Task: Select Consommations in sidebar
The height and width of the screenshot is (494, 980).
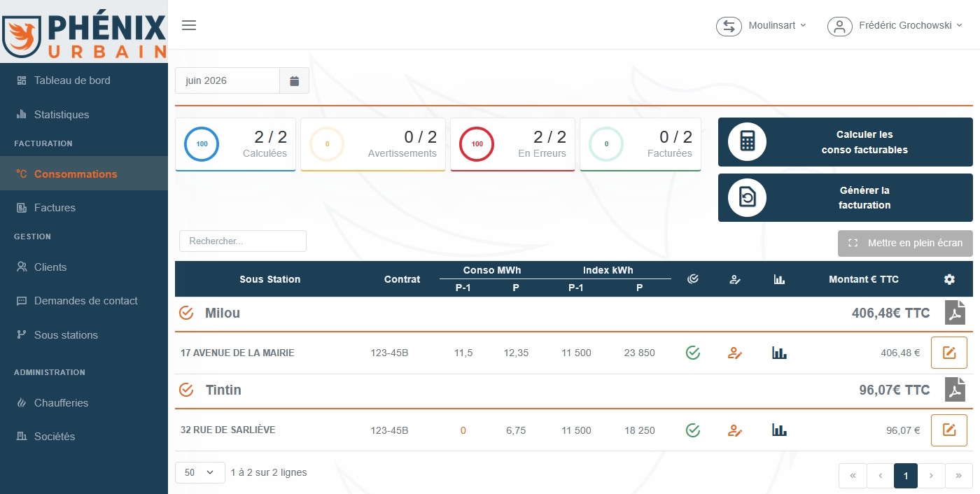Action: pyautogui.click(x=84, y=174)
